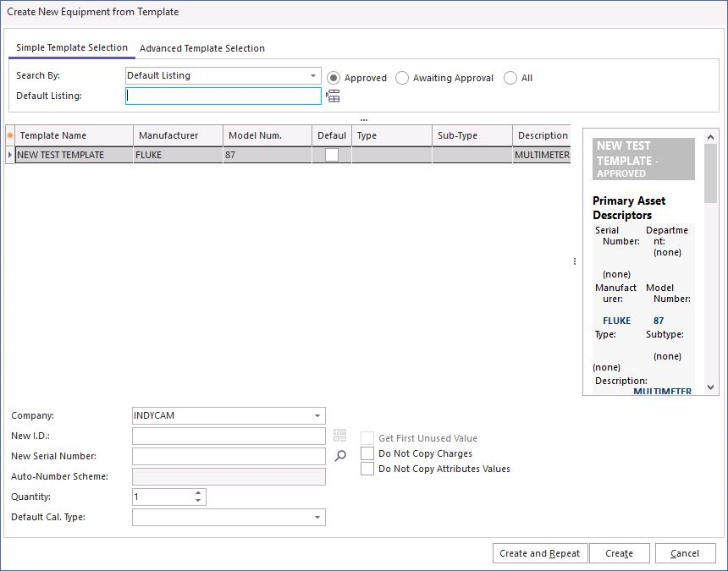Increase Quantity with the up spinner arrow

198,493
